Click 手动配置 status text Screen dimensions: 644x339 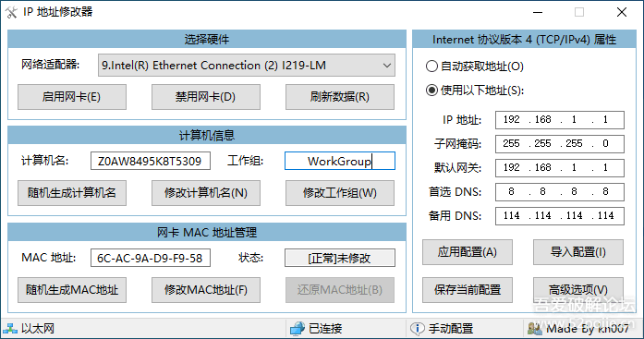click(x=451, y=328)
